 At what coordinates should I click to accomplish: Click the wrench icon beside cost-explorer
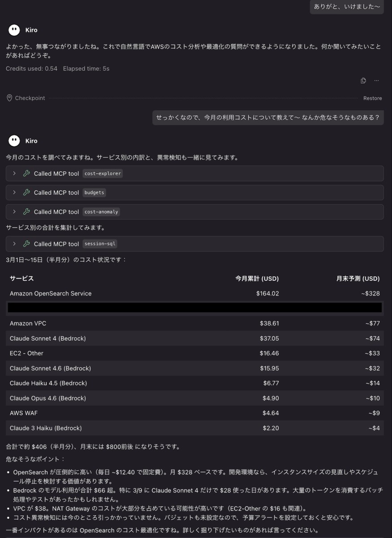pyautogui.click(x=26, y=174)
